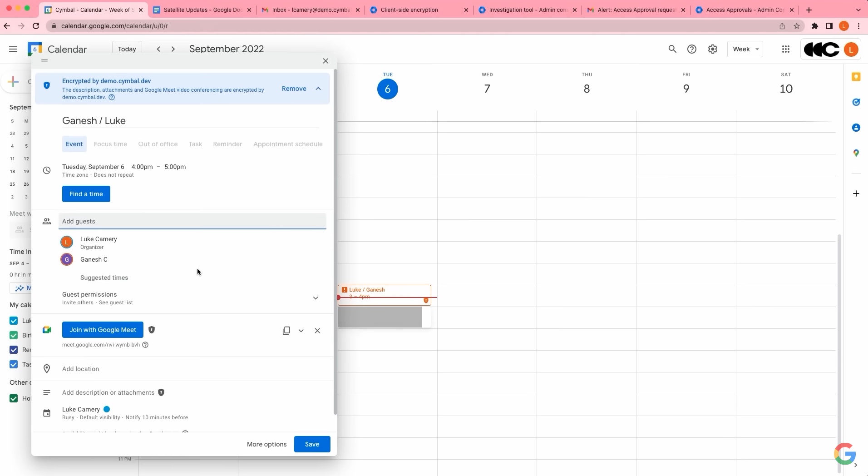
Task: Open the Calendar settings gear
Action: pos(712,49)
